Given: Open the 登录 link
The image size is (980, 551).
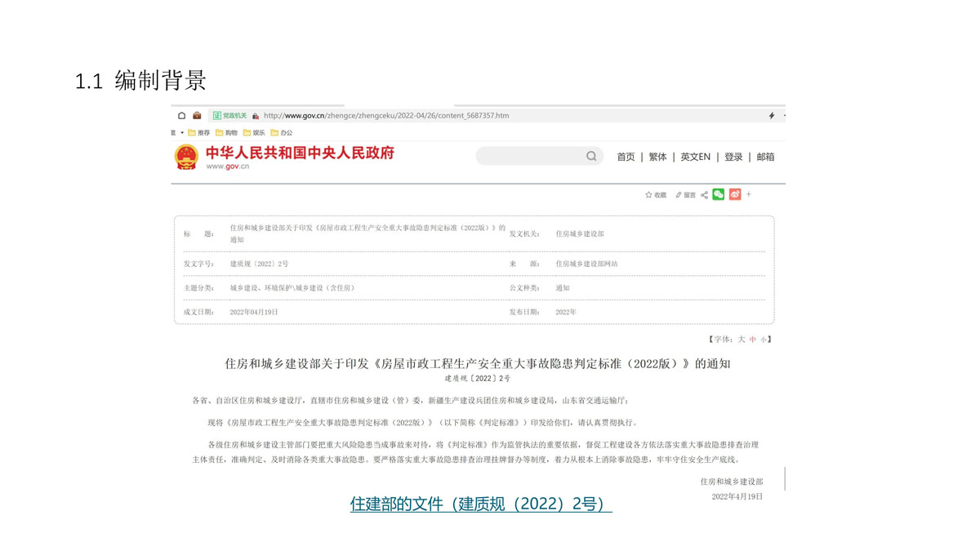Looking at the screenshot, I should pos(733,157).
